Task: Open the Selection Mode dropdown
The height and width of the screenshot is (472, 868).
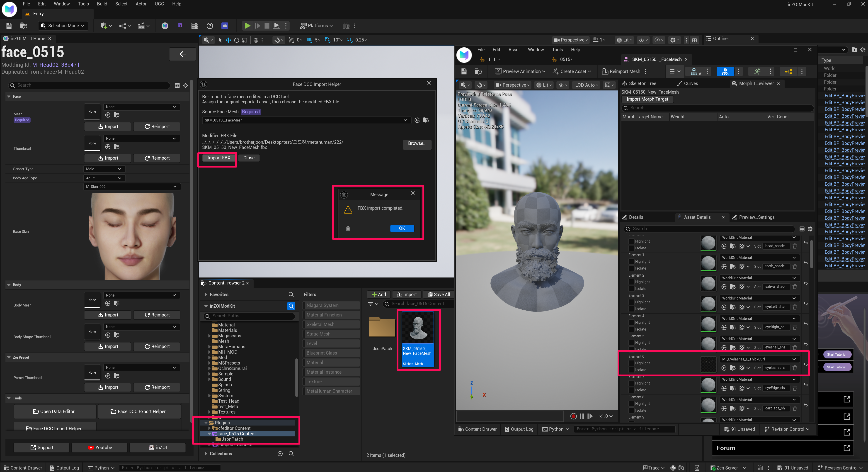Action: 63,26
